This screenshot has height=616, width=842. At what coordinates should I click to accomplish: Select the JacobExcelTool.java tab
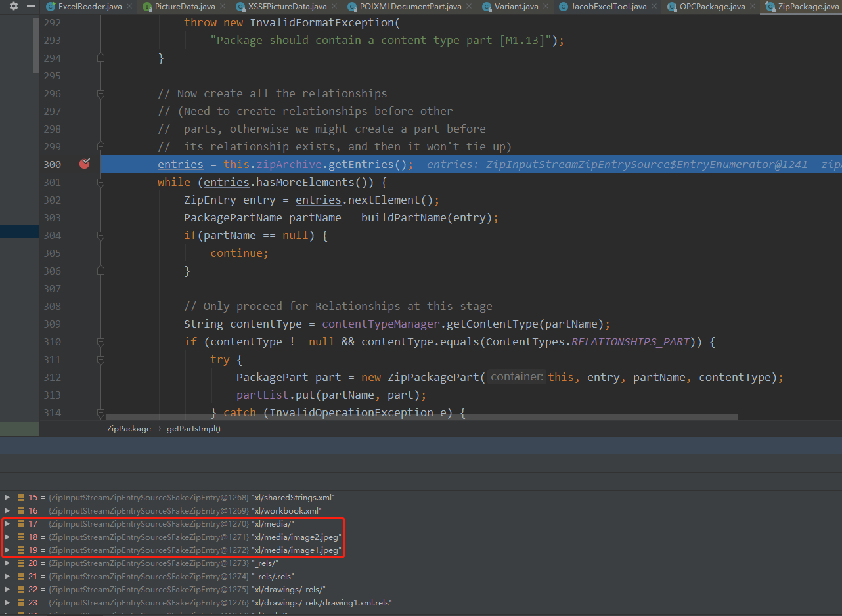(x=609, y=7)
